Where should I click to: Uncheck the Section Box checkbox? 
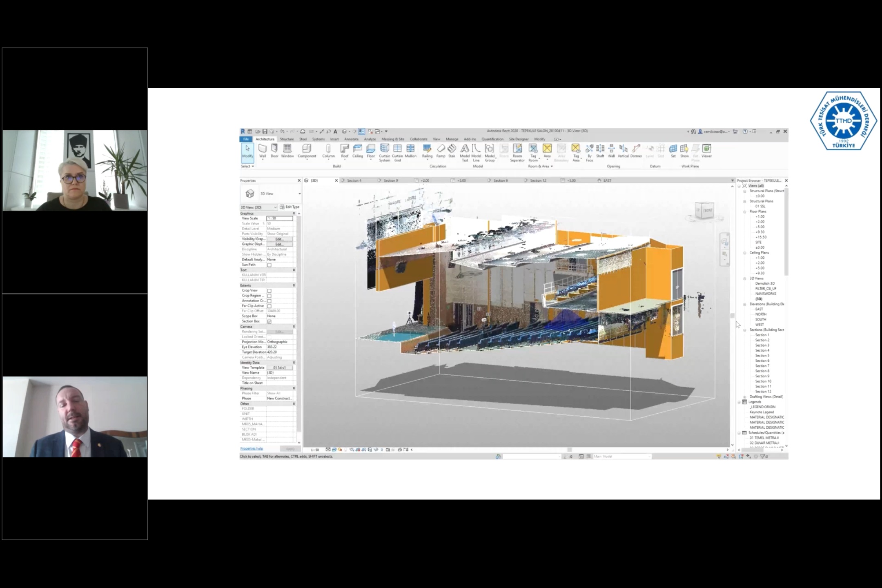(269, 321)
